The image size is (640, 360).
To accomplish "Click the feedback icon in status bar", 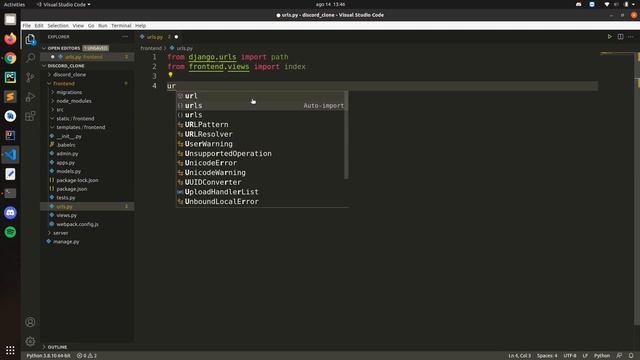I will [619, 356].
